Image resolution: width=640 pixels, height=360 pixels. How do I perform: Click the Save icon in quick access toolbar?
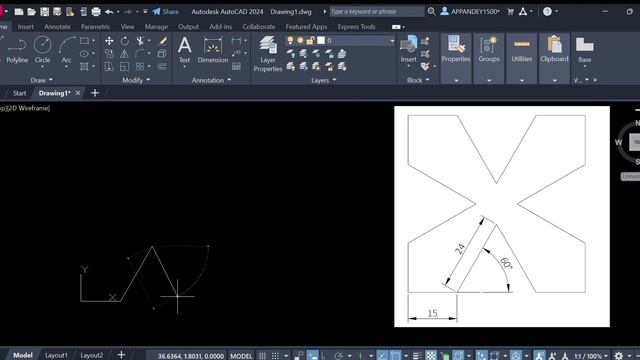click(x=44, y=11)
